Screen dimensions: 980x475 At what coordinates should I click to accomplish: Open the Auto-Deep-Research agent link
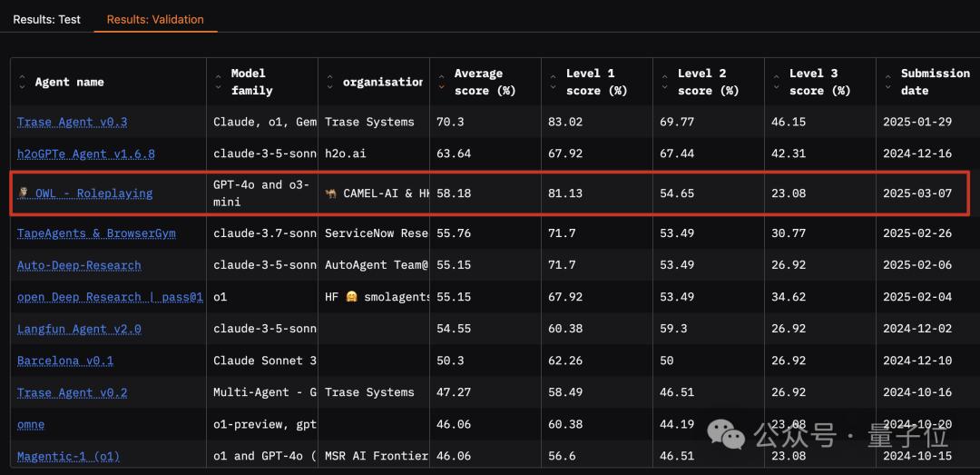(79, 266)
